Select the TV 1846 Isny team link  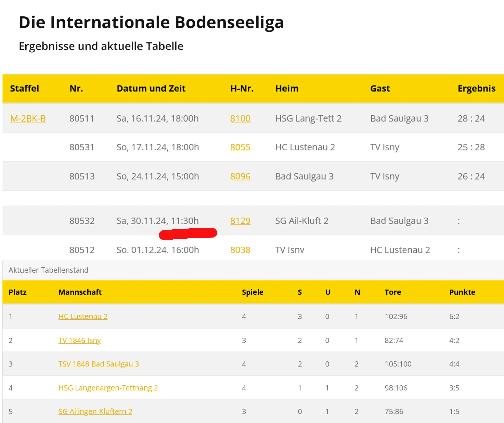coord(79,340)
